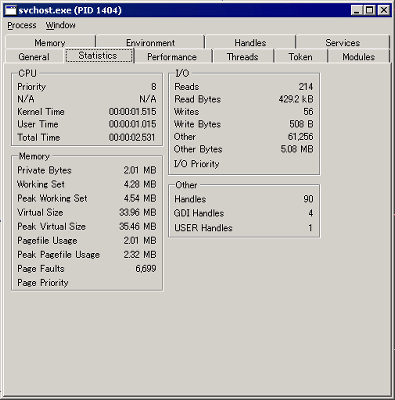
Task: Switch to the Services tab
Action: click(343, 43)
